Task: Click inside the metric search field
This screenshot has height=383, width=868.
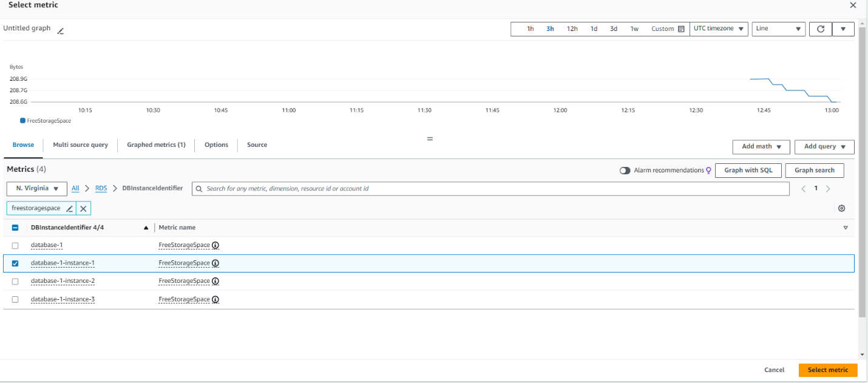Action: coord(425,189)
